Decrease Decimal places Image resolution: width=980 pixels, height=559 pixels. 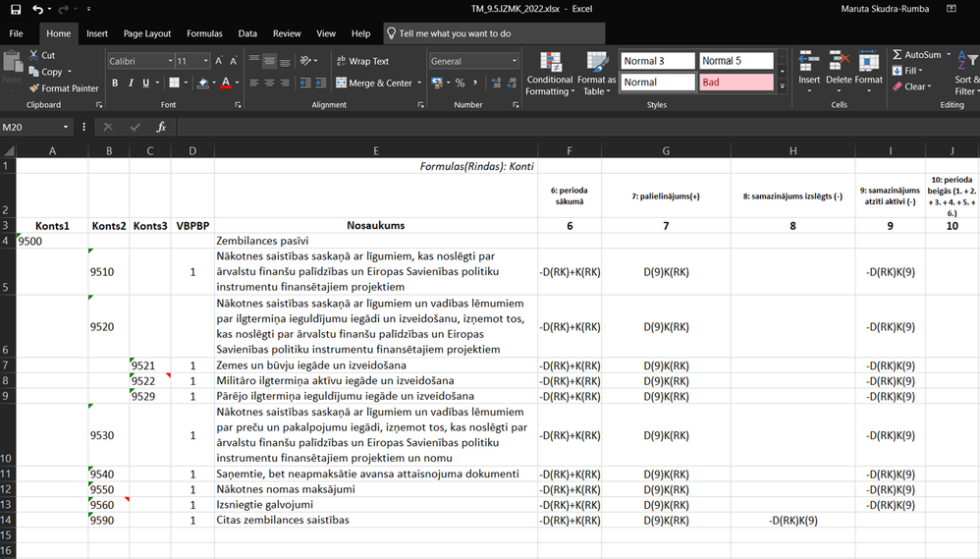coord(512,83)
